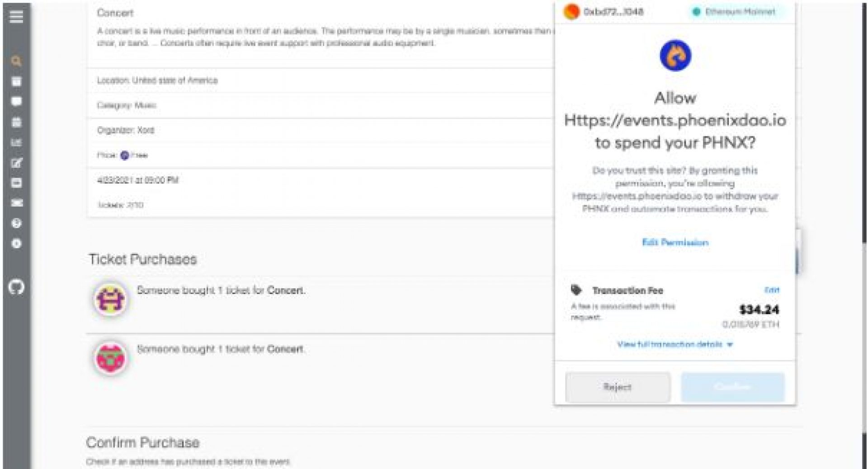
Task: Open the Ethereum Mainnet network selector
Action: [x=735, y=12]
